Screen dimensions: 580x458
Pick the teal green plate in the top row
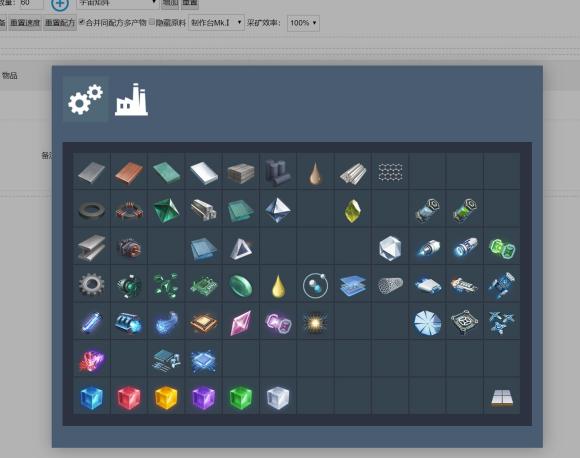[x=166, y=172]
